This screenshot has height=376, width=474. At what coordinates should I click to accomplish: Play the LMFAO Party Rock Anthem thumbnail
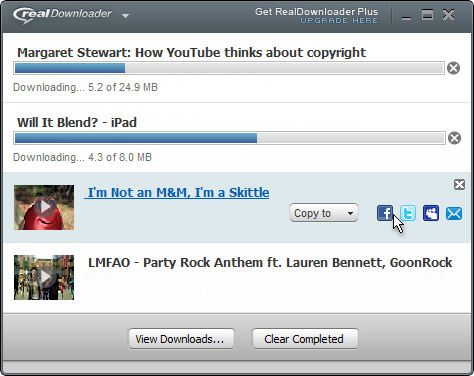tap(44, 277)
